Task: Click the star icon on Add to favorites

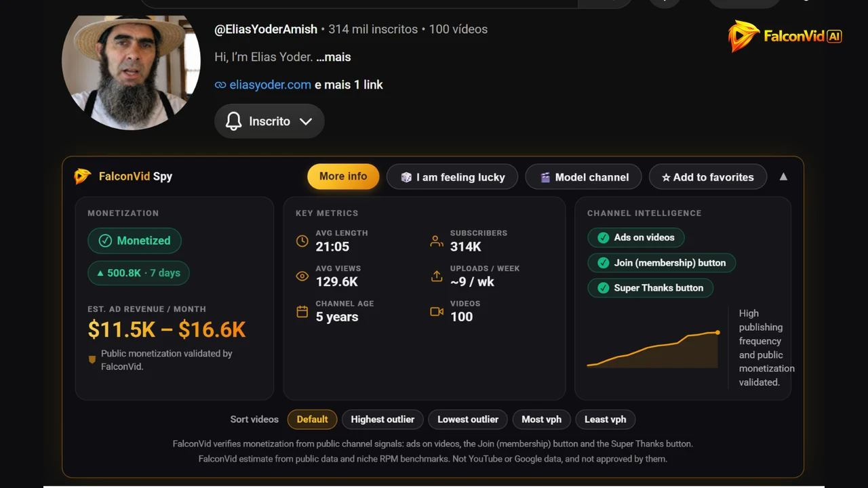Action: tap(666, 178)
